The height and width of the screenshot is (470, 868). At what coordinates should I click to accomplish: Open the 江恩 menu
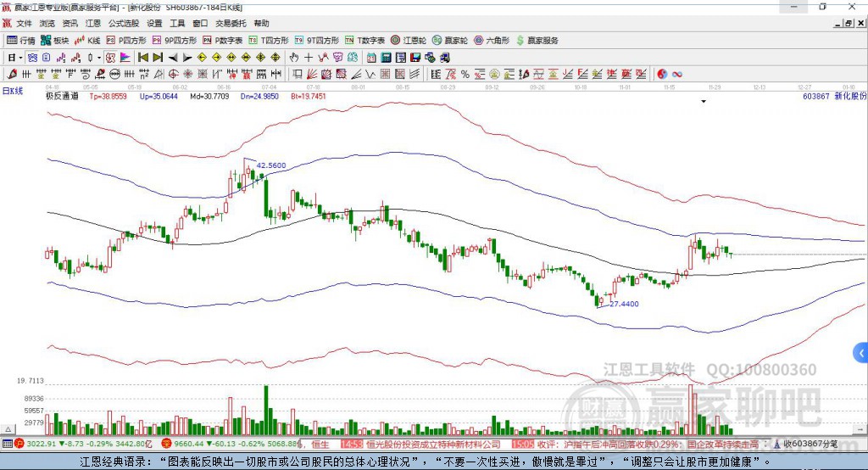click(93, 23)
